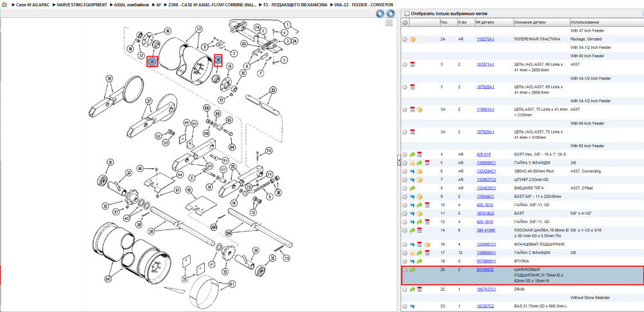Open the package icon for part 1330461C1

coord(427,244)
